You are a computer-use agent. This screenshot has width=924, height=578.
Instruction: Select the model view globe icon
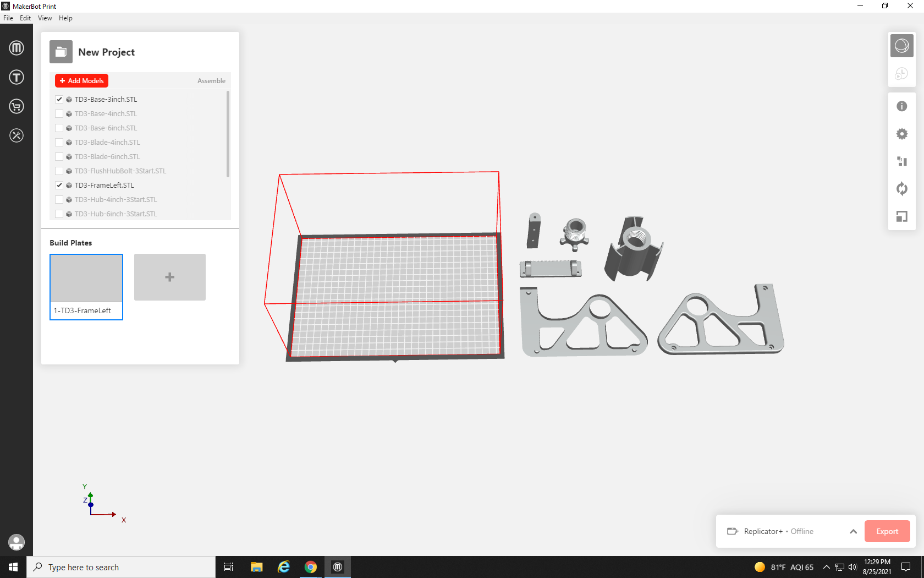click(x=902, y=46)
